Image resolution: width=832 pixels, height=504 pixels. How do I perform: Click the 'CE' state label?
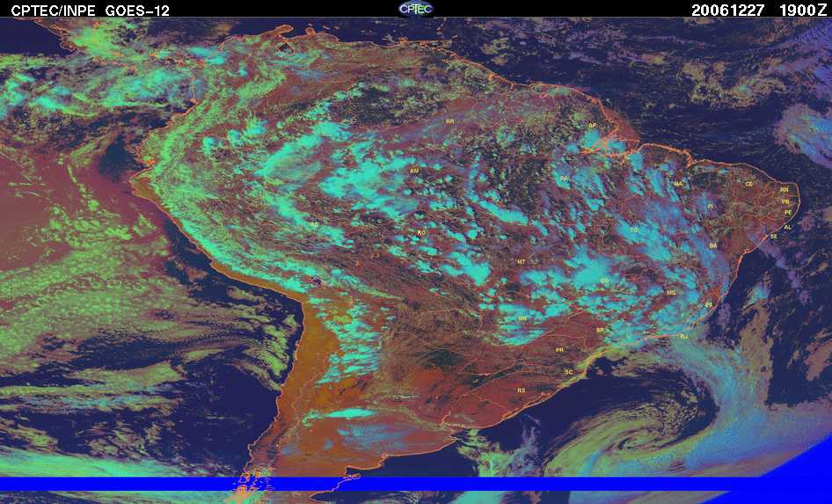(748, 185)
